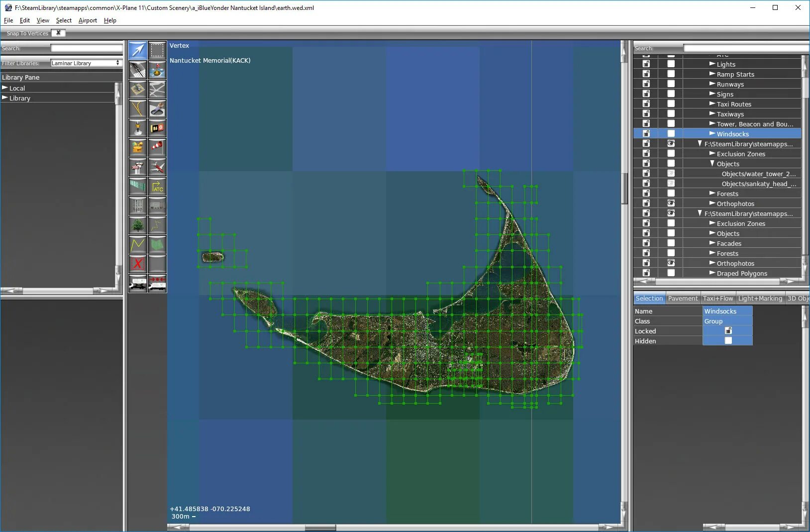The height and width of the screenshot is (532, 810).
Task: Toggle the Hidden property checkbox
Action: click(728, 340)
